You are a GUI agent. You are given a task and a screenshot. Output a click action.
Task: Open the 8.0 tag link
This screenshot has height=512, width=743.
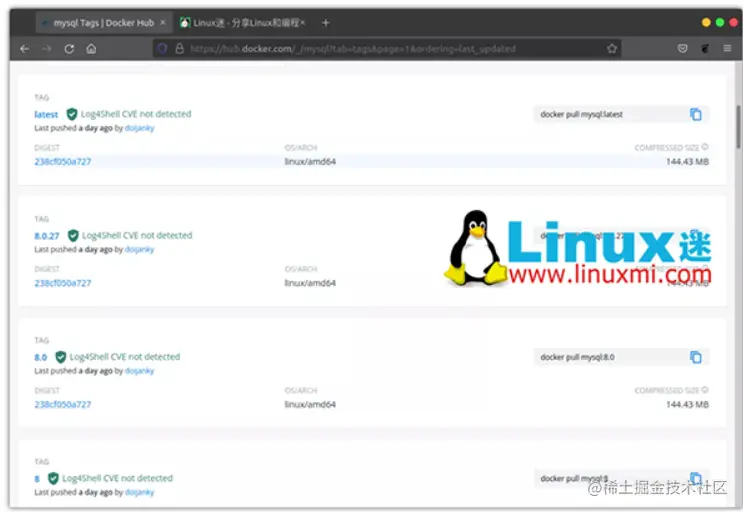point(41,357)
